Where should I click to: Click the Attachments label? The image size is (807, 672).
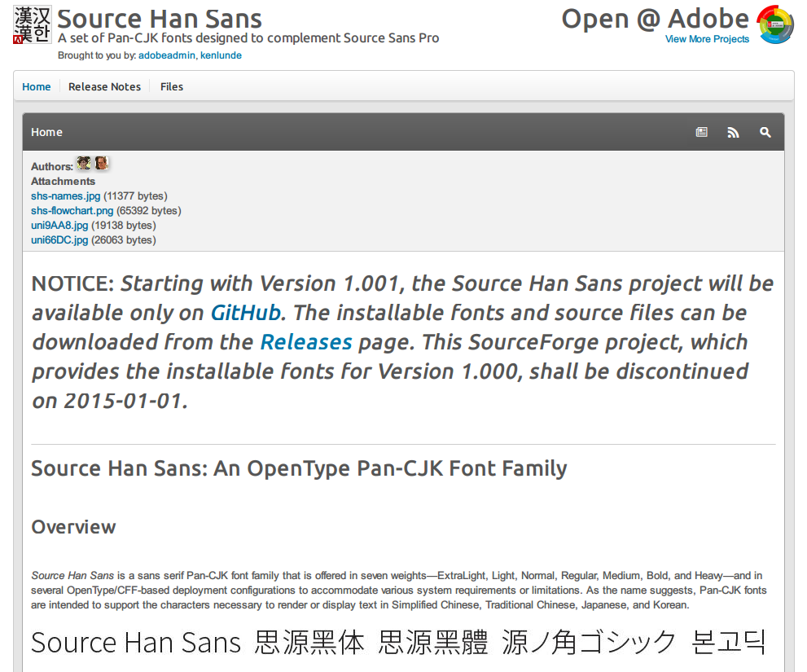point(63,182)
